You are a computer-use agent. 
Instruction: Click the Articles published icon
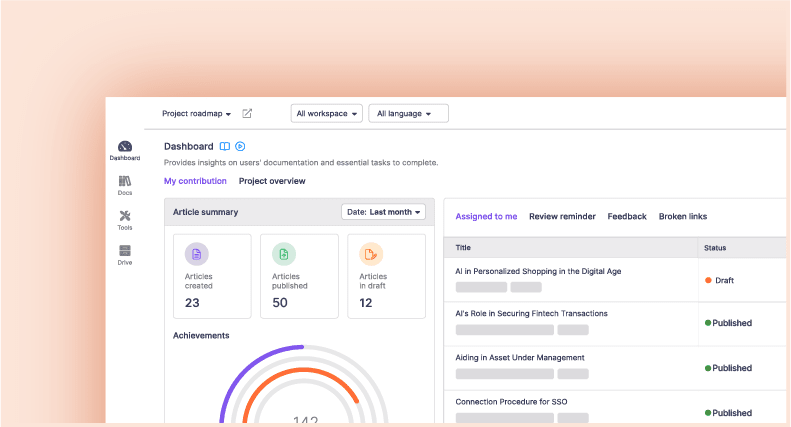(283, 254)
